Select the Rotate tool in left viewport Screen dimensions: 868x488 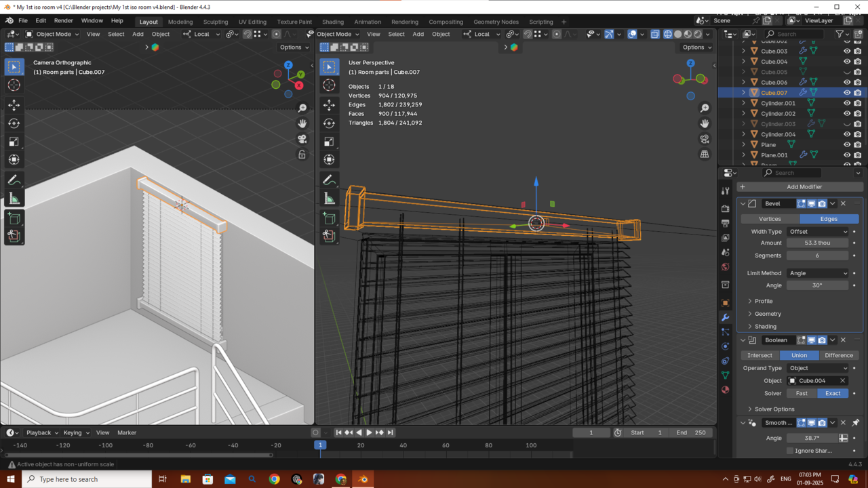click(14, 123)
